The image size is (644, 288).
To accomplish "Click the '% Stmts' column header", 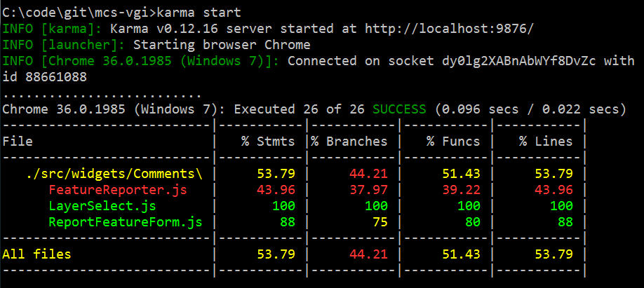I will [x=268, y=141].
